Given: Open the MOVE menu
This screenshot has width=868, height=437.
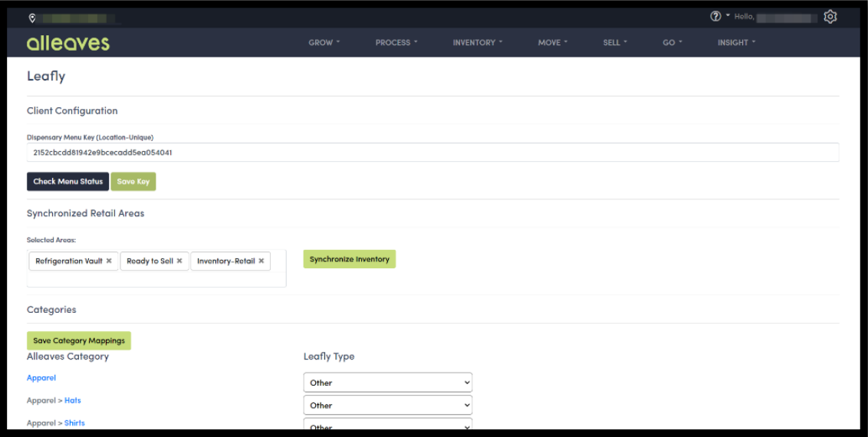Looking at the screenshot, I should 553,43.
